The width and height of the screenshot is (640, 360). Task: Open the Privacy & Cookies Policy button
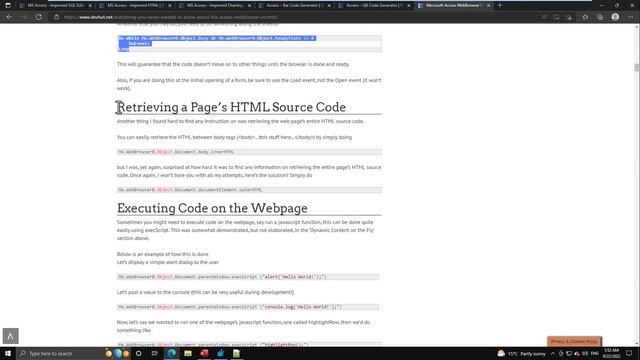pyautogui.click(x=574, y=341)
